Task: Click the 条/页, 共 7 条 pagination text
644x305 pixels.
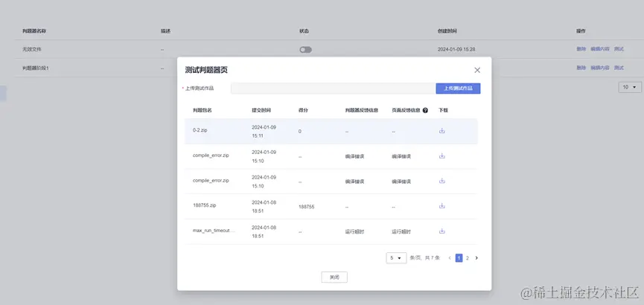Action: [424, 258]
